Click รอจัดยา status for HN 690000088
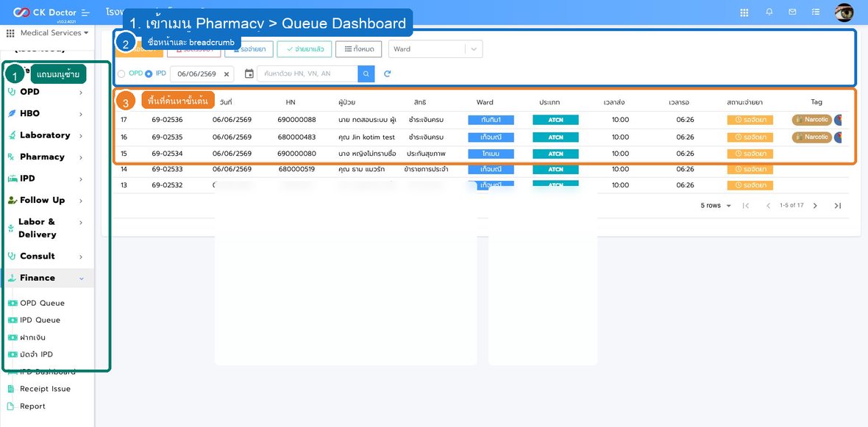Viewport: 868px width, 427px height. 750,120
